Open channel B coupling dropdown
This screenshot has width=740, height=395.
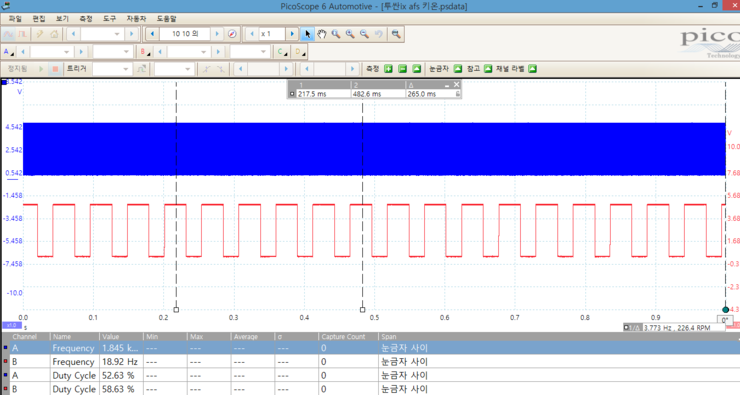point(250,51)
